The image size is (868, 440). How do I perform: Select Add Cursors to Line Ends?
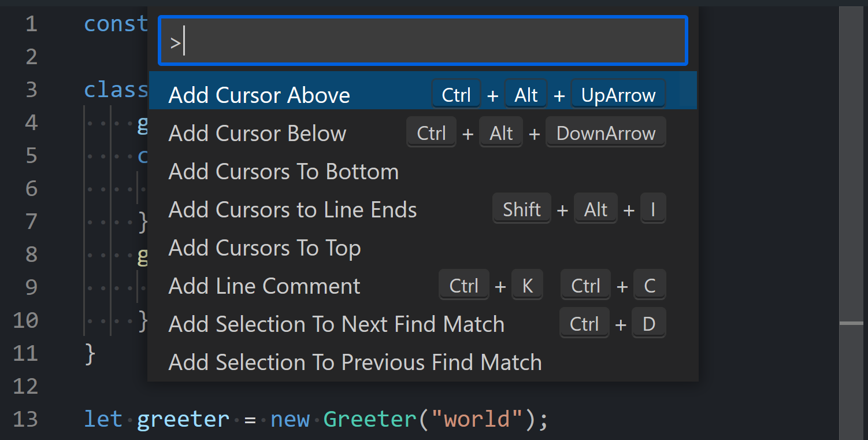tap(292, 210)
